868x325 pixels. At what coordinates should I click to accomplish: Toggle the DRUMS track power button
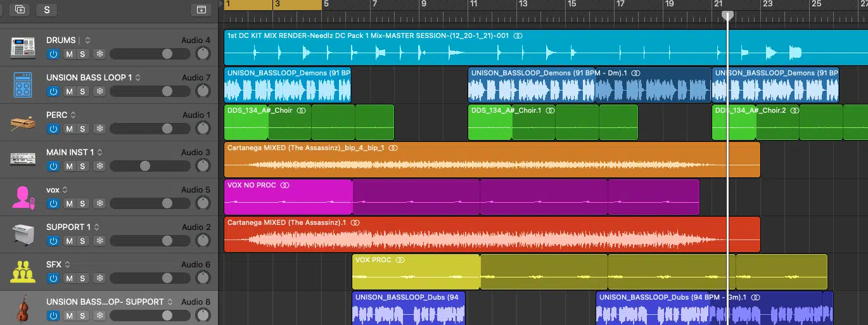click(x=53, y=54)
